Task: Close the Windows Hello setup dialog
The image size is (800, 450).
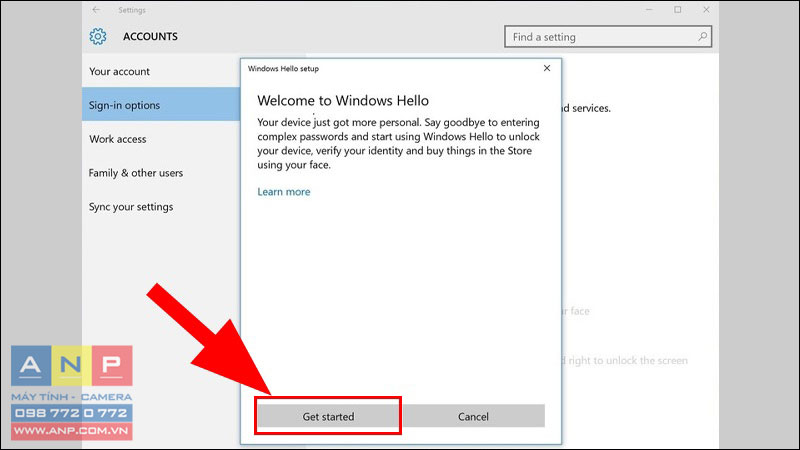Action: pyautogui.click(x=547, y=68)
